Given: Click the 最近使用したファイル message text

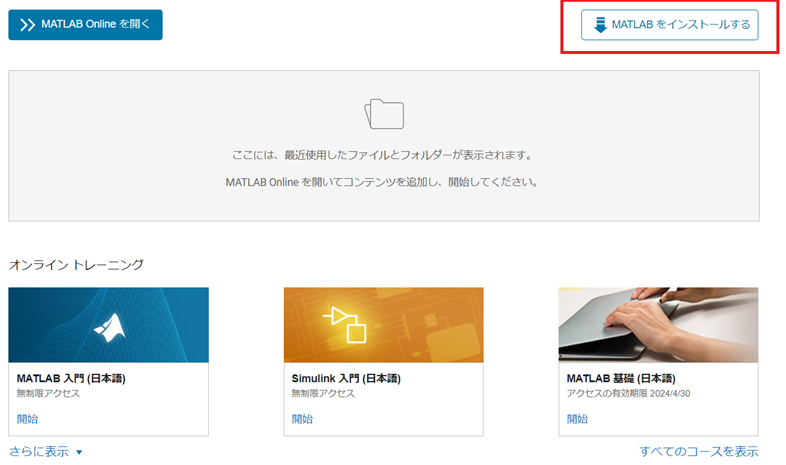Looking at the screenshot, I should point(382,155).
